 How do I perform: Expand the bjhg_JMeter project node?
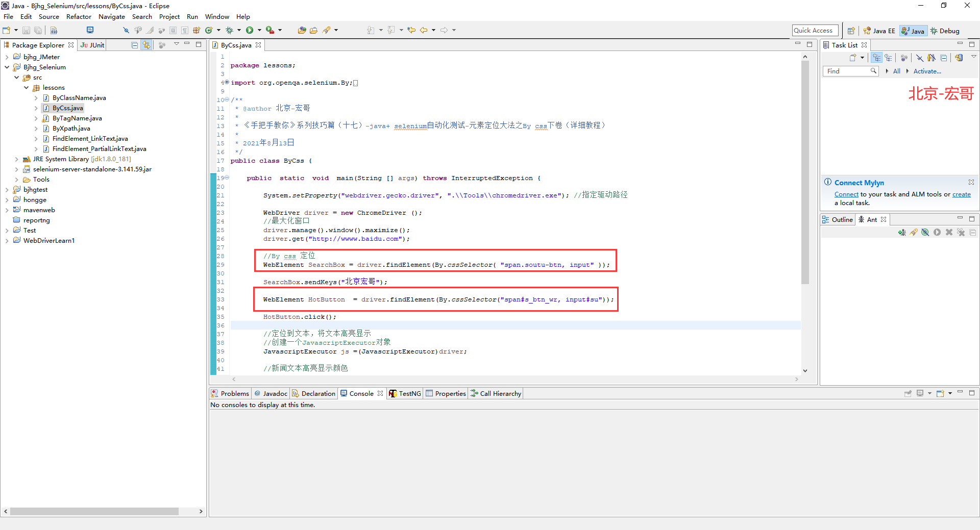click(x=7, y=57)
